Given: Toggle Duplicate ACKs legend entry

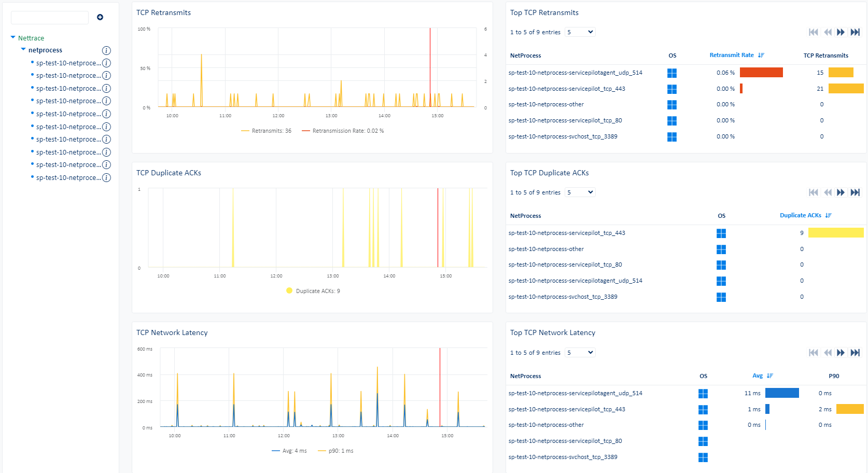Looking at the screenshot, I should coord(313,291).
